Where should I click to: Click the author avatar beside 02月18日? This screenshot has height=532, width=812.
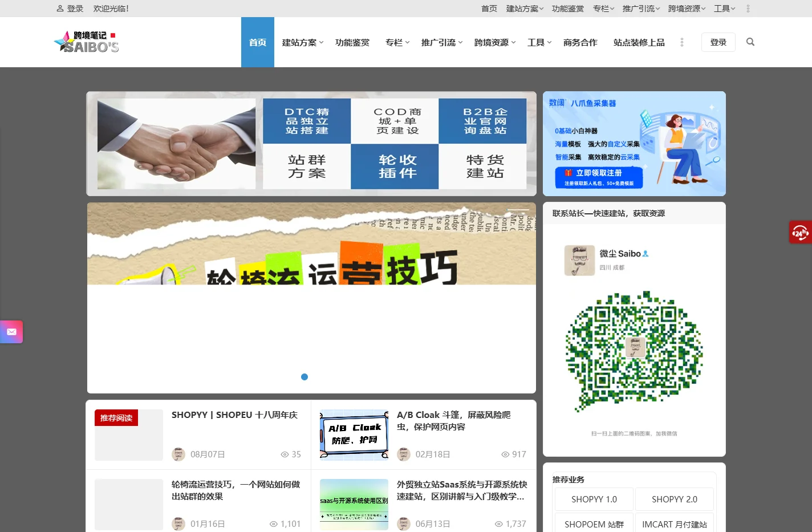pyautogui.click(x=404, y=454)
